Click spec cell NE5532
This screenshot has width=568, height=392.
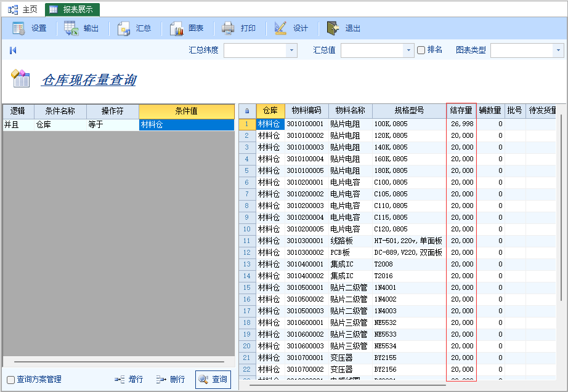point(409,323)
